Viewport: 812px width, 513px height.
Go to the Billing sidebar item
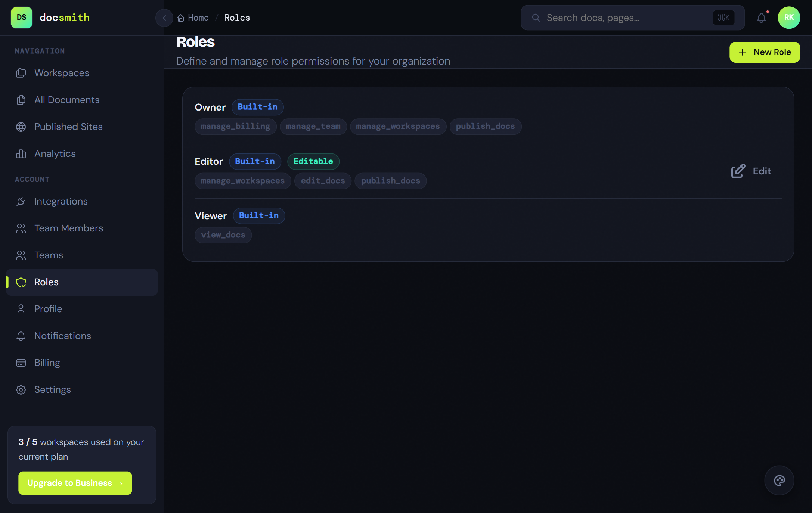pos(47,363)
